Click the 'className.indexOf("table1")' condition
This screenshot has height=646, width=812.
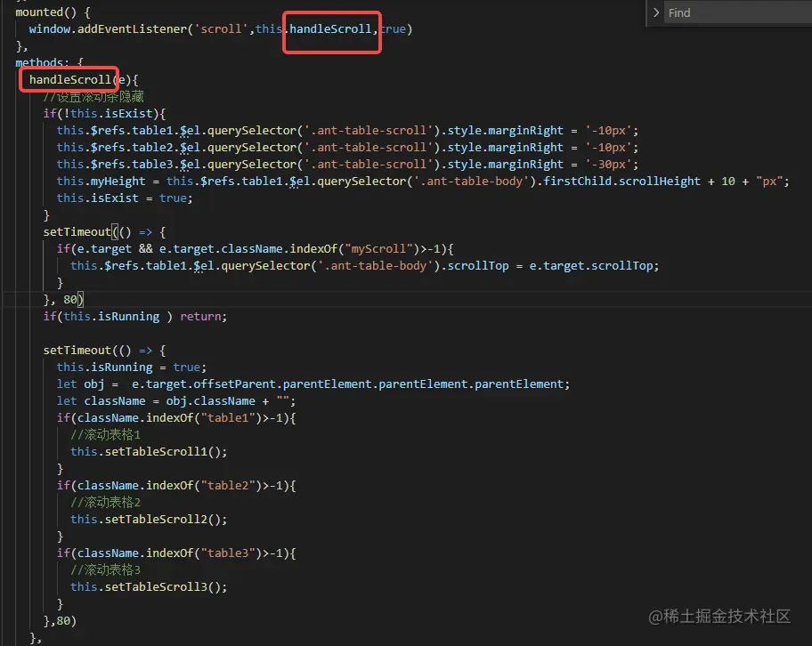coord(169,417)
